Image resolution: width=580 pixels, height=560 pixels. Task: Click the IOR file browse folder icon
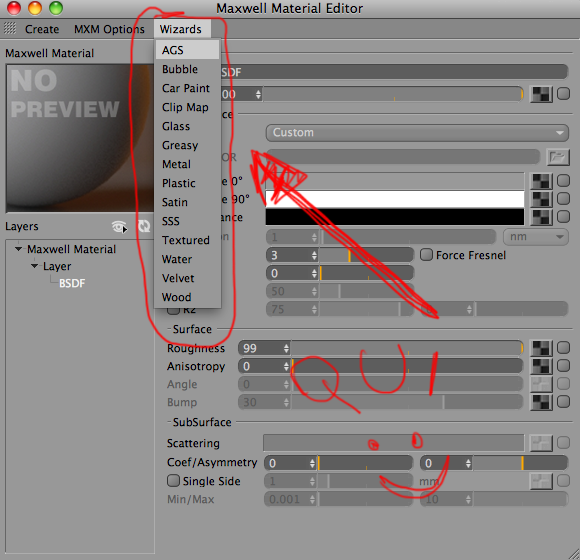tap(558, 157)
